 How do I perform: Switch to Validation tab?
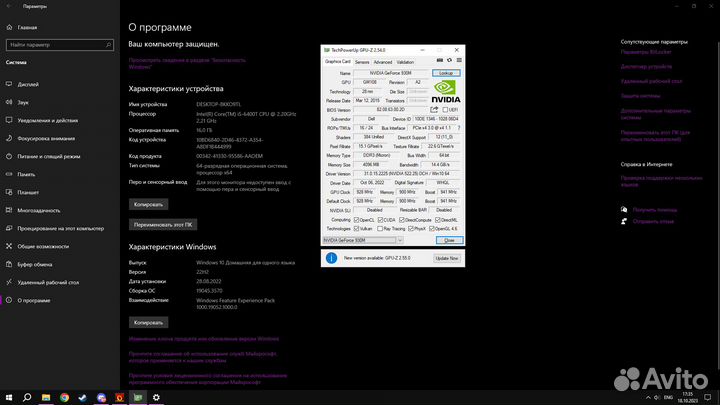tap(405, 62)
